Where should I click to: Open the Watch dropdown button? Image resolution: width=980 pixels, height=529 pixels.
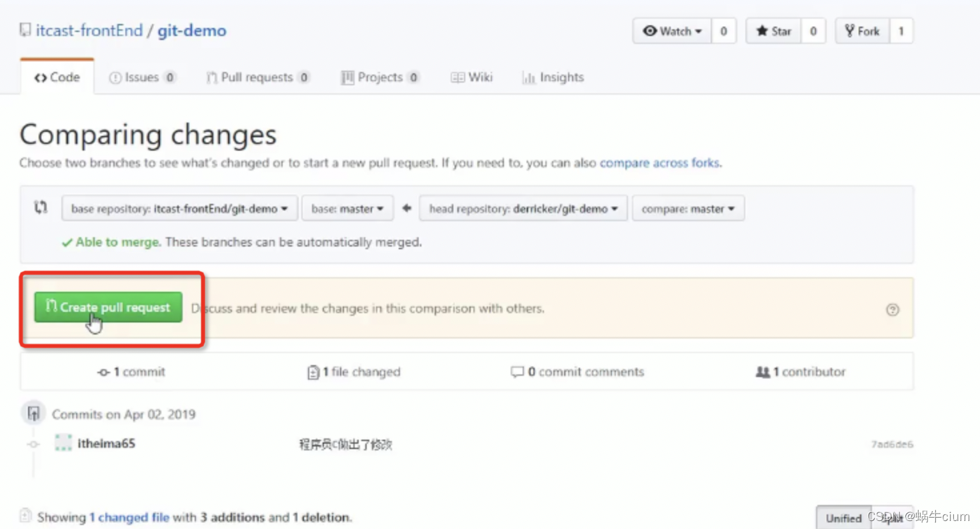tap(673, 31)
